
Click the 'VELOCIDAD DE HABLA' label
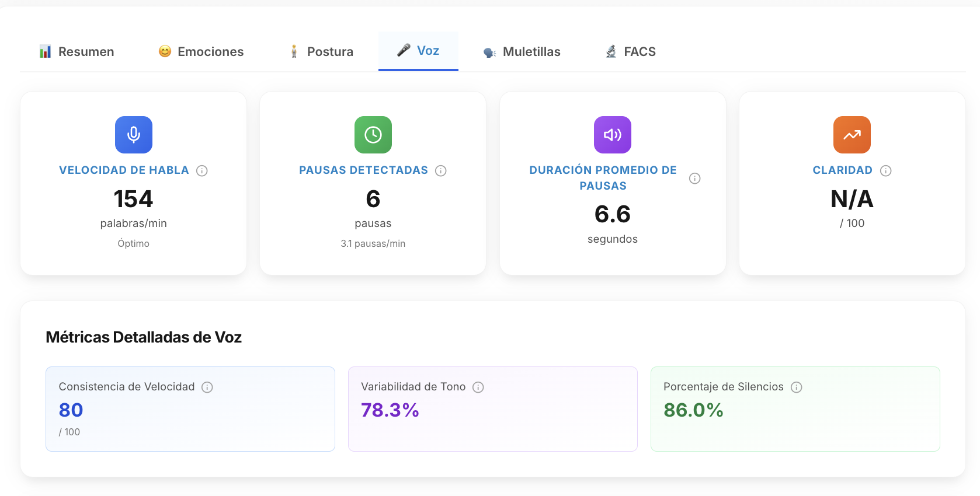pos(124,170)
